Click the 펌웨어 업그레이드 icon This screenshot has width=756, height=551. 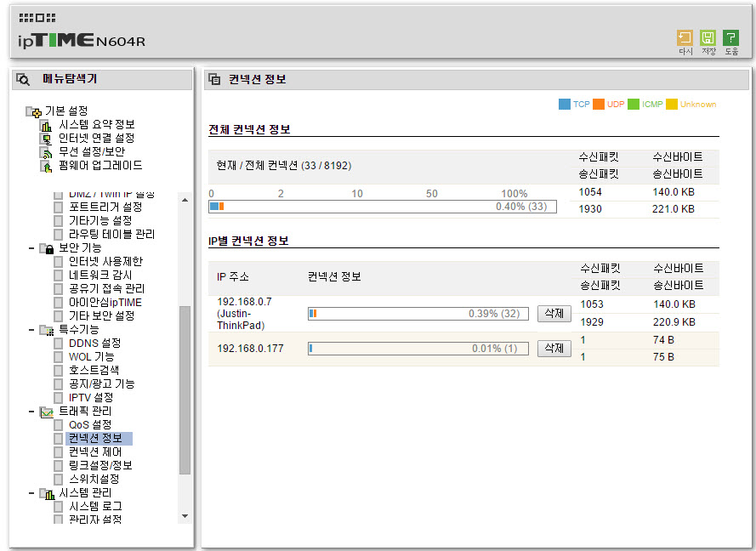[x=46, y=167]
